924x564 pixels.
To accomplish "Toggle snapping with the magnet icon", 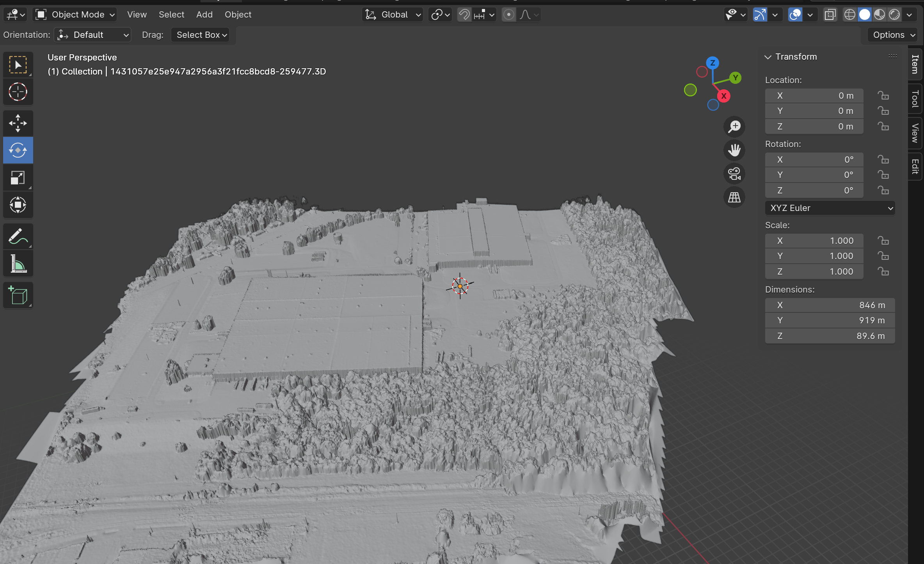I will (x=464, y=15).
